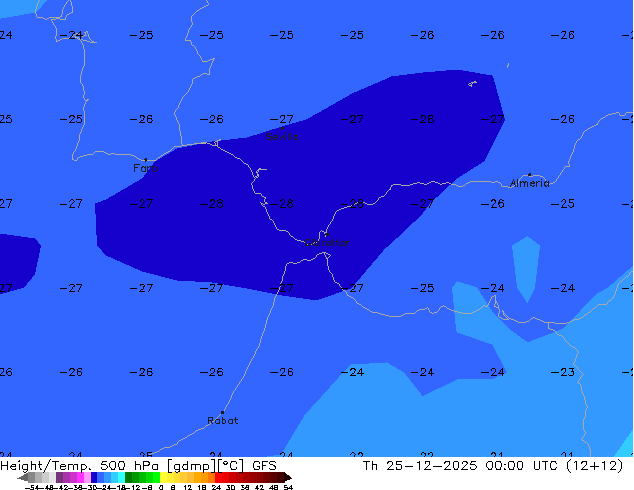634x490 pixels.
Task: Click the dark right arrow of color scale
Action: pyautogui.click(x=288, y=477)
